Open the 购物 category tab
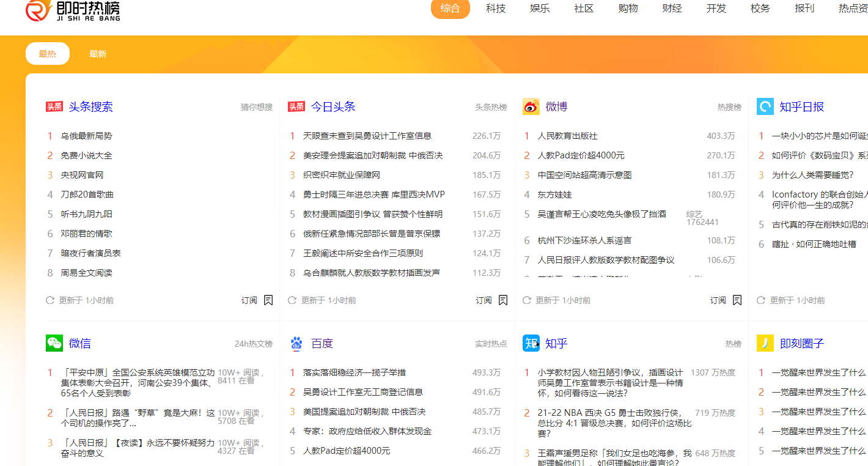This screenshot has height=466, width=868. [x=628, y=8]
